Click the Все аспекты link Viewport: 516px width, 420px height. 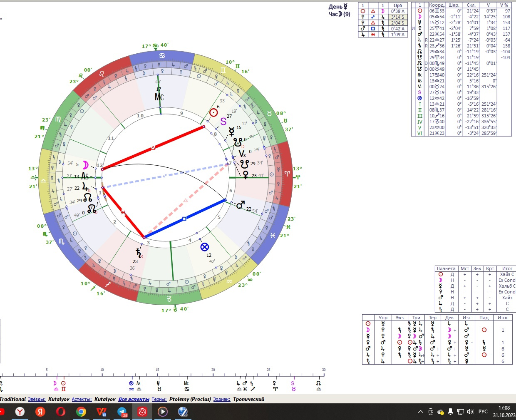(x=134, y=399)
